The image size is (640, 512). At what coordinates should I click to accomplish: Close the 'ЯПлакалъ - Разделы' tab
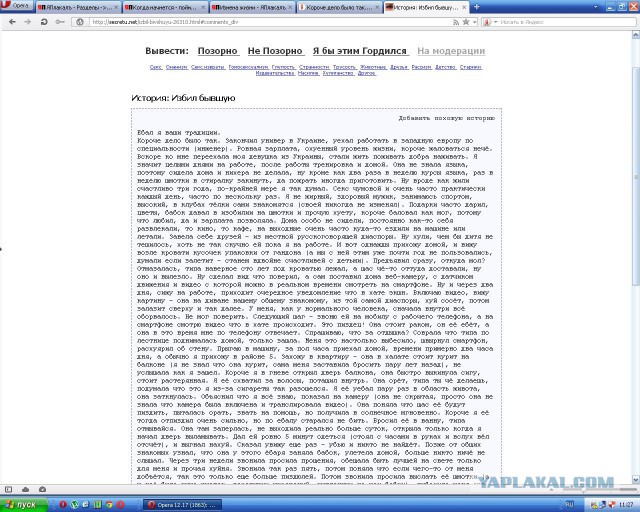(116, 7)
